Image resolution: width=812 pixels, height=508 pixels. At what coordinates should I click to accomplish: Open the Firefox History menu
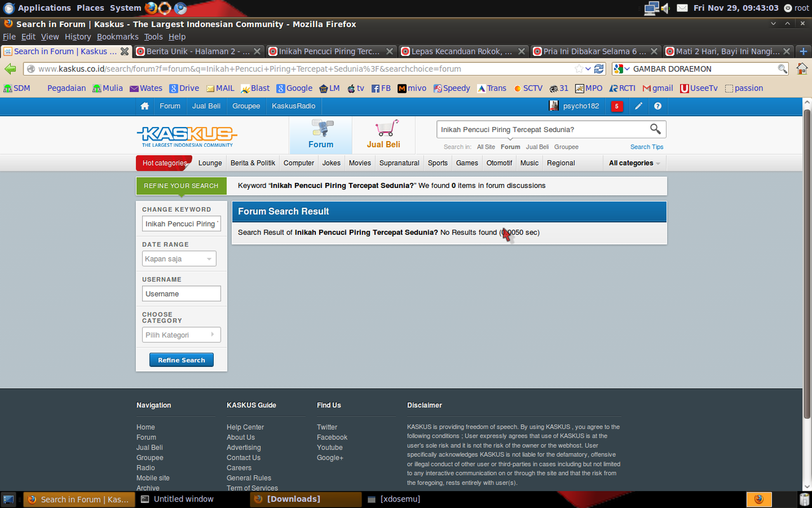pyautogui.click(x=78, y=37)
